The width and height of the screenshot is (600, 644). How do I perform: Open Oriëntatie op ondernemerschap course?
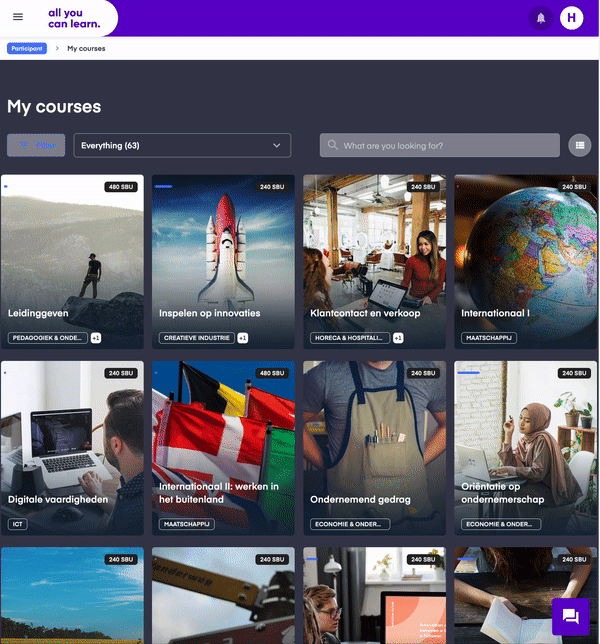(526, 448)
